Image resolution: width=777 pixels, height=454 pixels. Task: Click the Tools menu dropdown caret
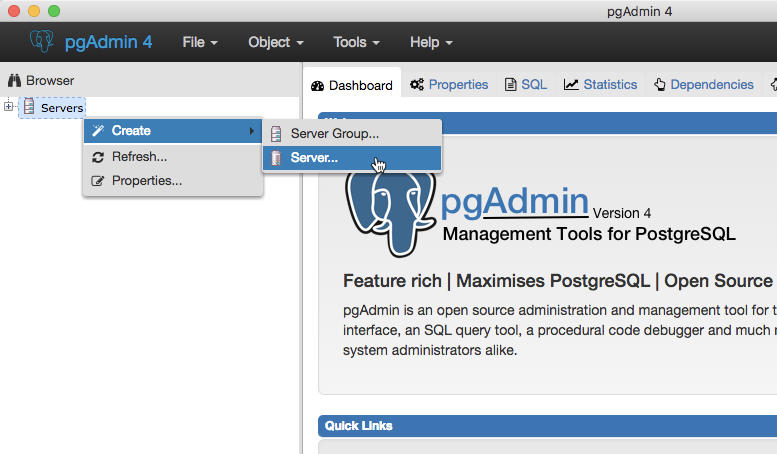point(376,43)
